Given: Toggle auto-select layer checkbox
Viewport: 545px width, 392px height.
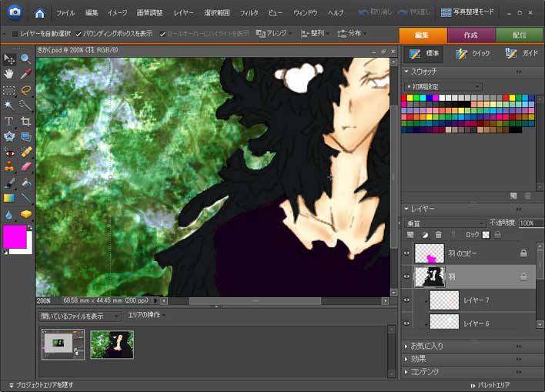Looking at the screenshot, I should pos(15,34).
